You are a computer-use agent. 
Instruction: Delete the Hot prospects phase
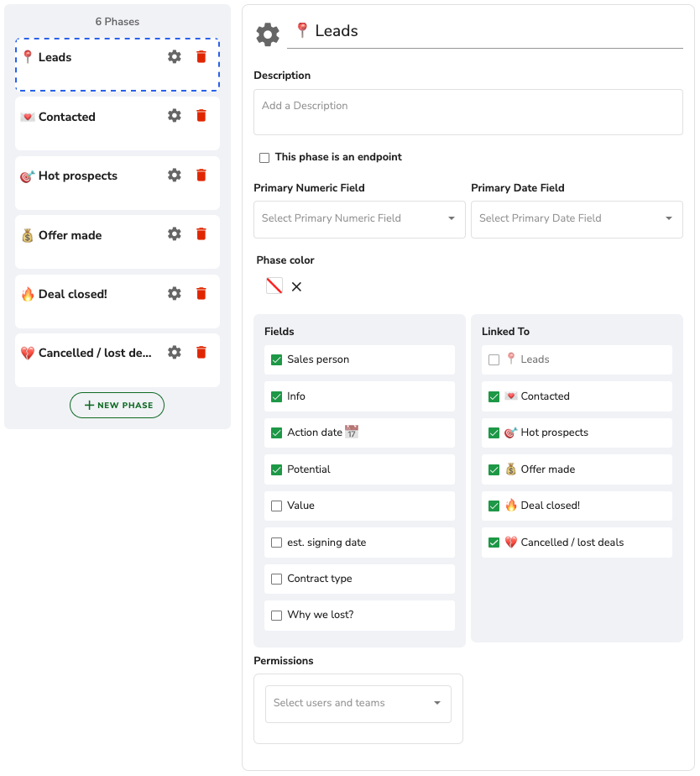tap(201, 176)
